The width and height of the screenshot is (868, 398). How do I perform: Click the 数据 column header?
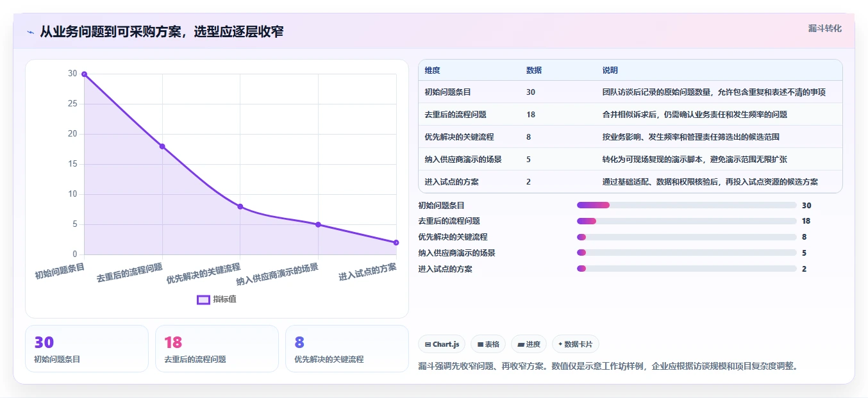(x=534, y=70)
